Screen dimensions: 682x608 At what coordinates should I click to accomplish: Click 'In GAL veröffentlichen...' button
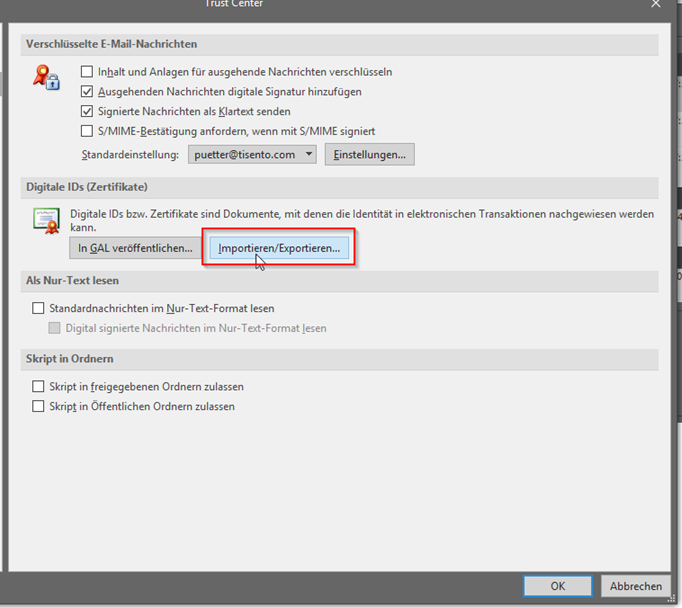point(135,248)
